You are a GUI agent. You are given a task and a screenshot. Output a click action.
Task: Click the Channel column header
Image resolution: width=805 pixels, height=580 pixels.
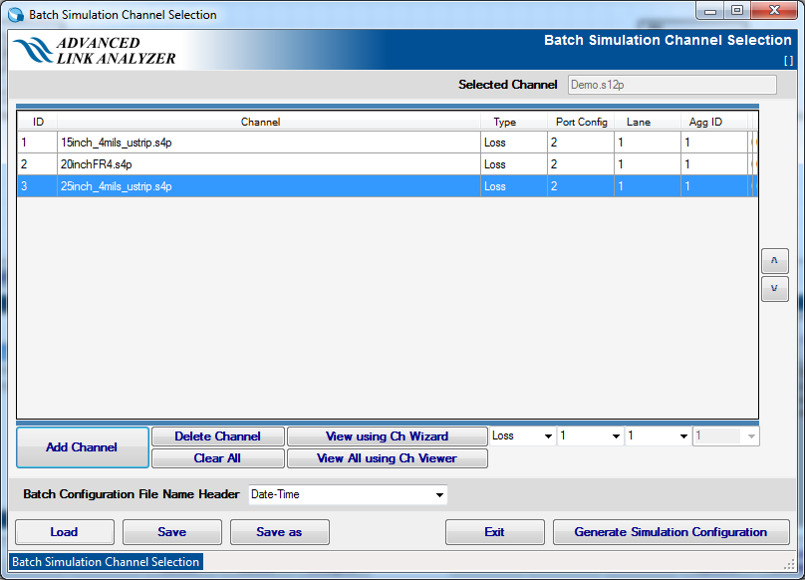[x=260, y=122]
